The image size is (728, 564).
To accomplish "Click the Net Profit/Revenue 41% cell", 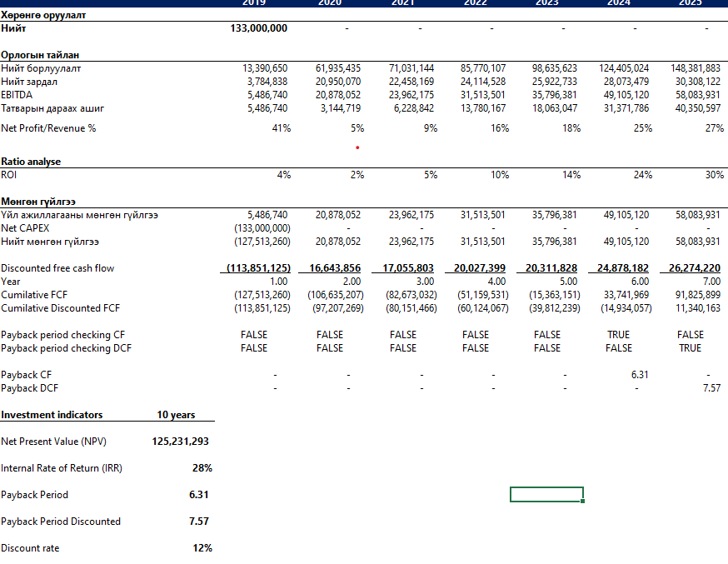I will tap(280, 128).
